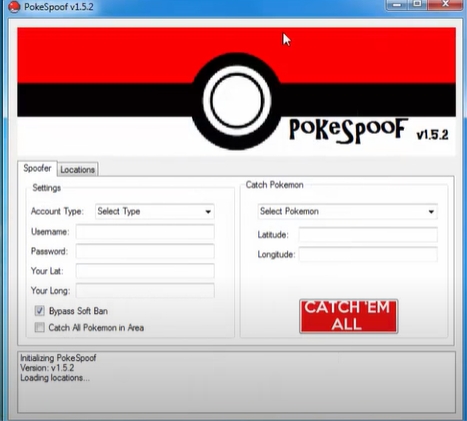This screenshot has width=467, height=421.
Task: Click the Longitude field under Catch Pokemon
Action: click(368, 255)
